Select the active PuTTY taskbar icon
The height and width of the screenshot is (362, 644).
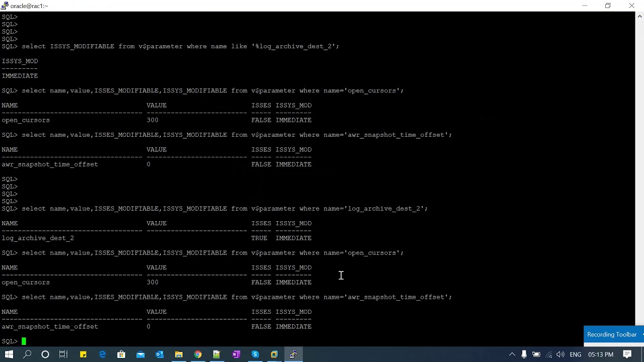coord(293,354)
